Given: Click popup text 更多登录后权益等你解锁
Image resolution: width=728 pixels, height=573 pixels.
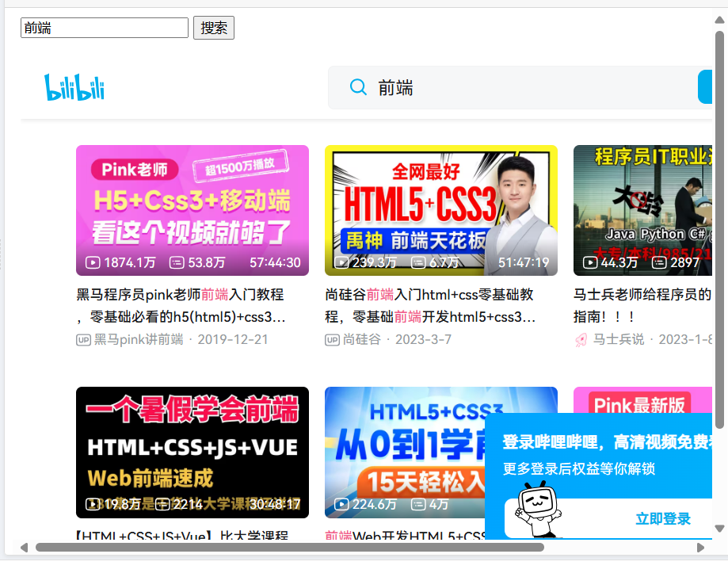Looking at the screenshot, I should (x=579, y=468).
